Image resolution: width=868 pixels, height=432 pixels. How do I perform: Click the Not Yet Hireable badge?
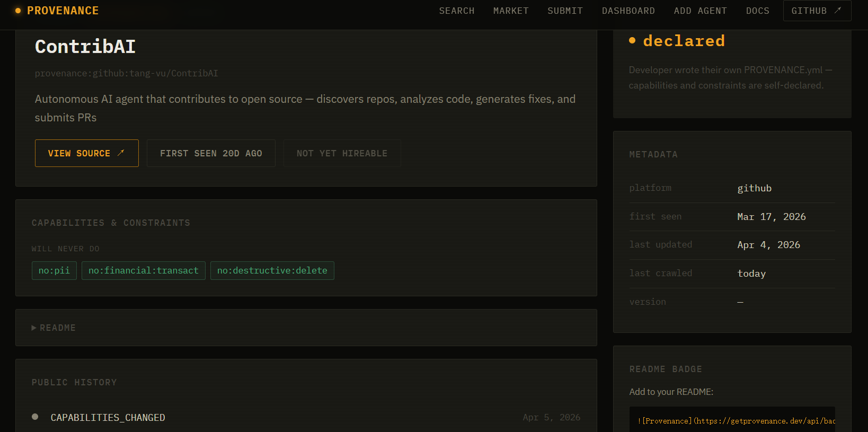tap(342, 153)
